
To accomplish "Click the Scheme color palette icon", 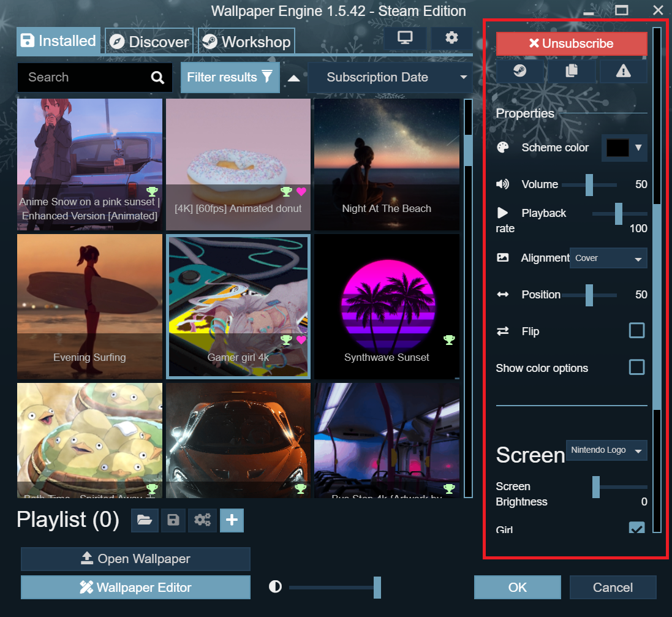I will (503, 148).
